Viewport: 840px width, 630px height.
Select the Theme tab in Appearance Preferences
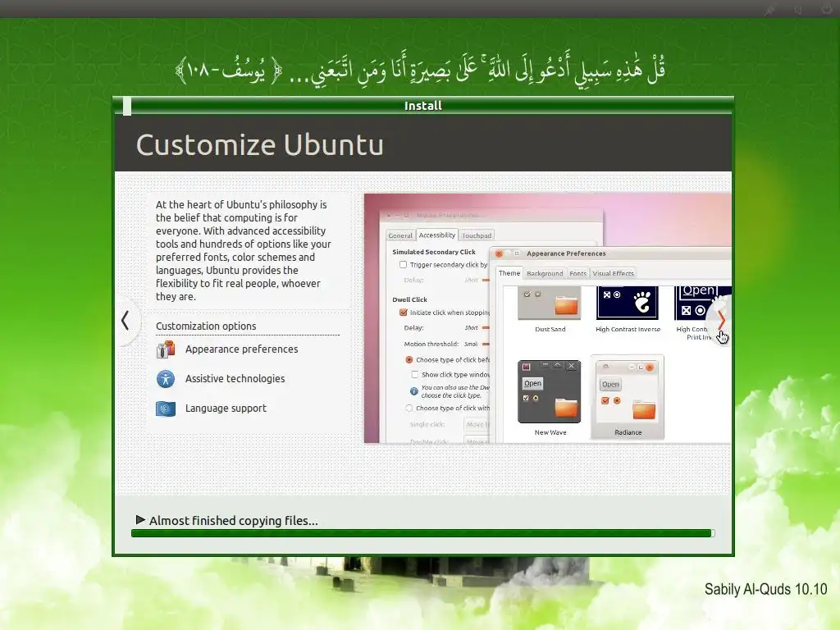click(509, 273)
